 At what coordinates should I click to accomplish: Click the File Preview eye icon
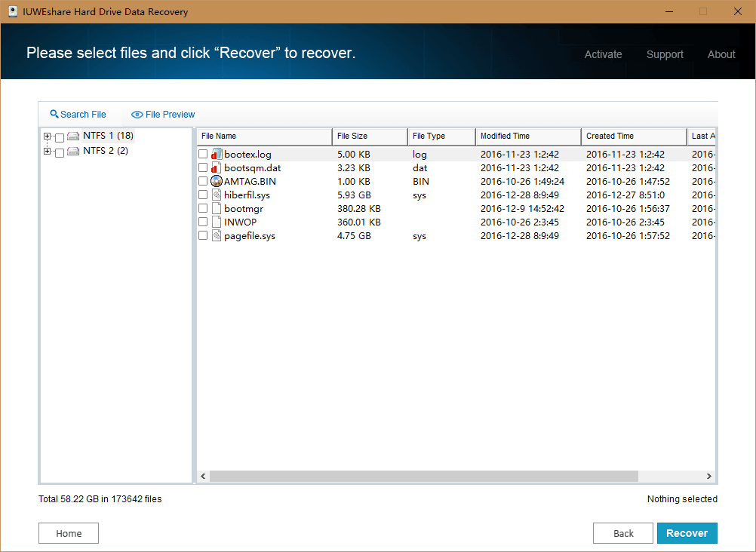137,115
